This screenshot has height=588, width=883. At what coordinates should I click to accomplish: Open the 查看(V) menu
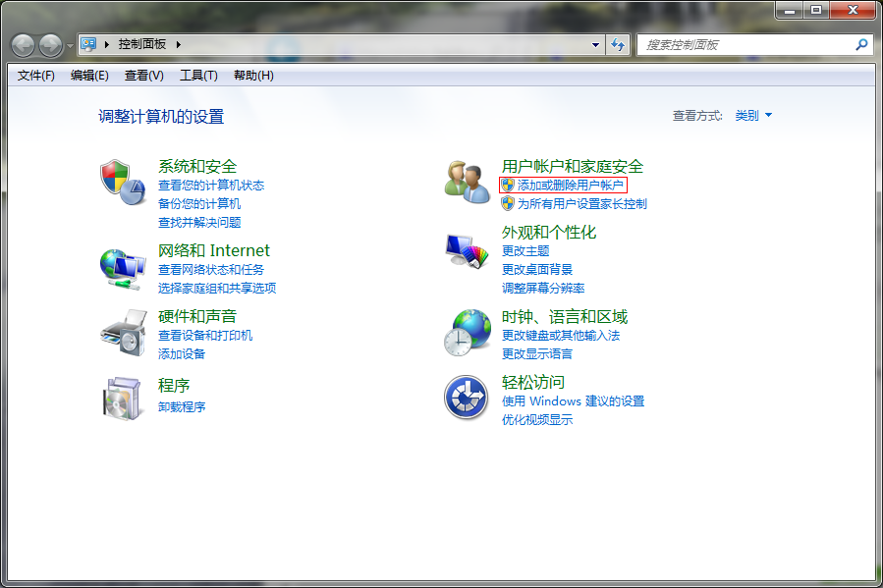tap(144, 76)
